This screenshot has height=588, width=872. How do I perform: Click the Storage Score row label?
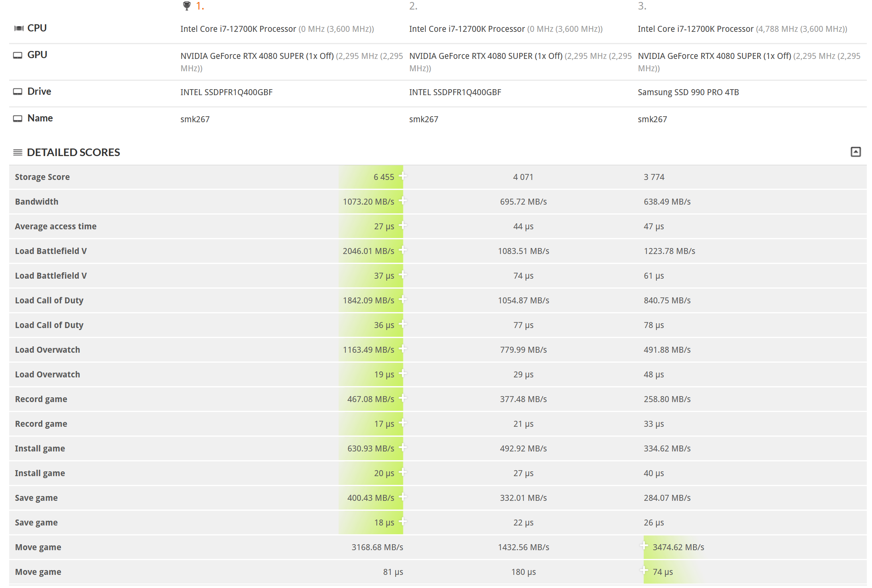pos(42,177)
